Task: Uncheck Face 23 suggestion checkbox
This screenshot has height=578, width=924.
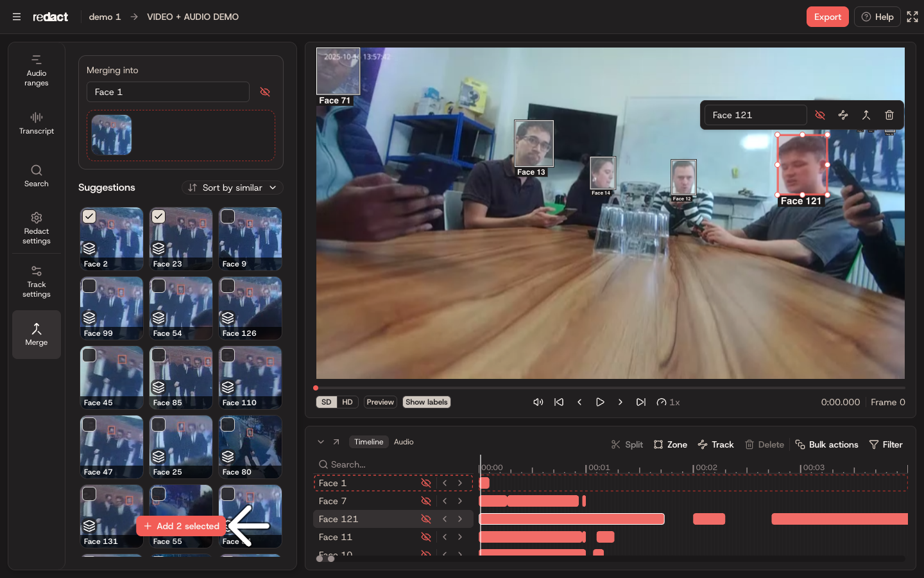Action: pyautogui.click(x=158, y=216)
